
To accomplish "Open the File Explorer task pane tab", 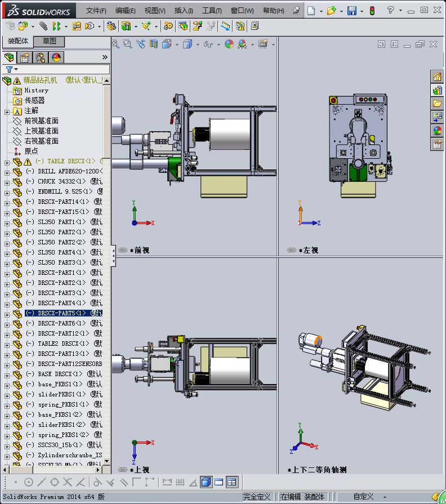I will click(x=438, y=104).
